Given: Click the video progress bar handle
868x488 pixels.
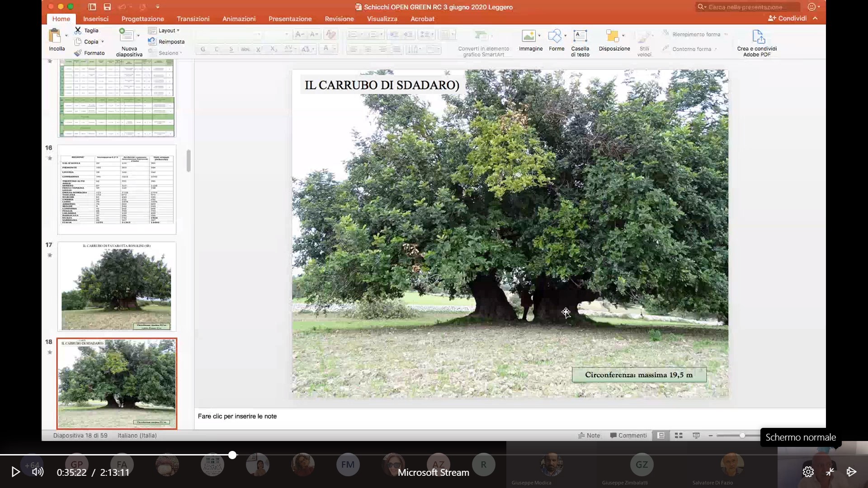Looking at the screenshot, I should click(x=232, y=455).
